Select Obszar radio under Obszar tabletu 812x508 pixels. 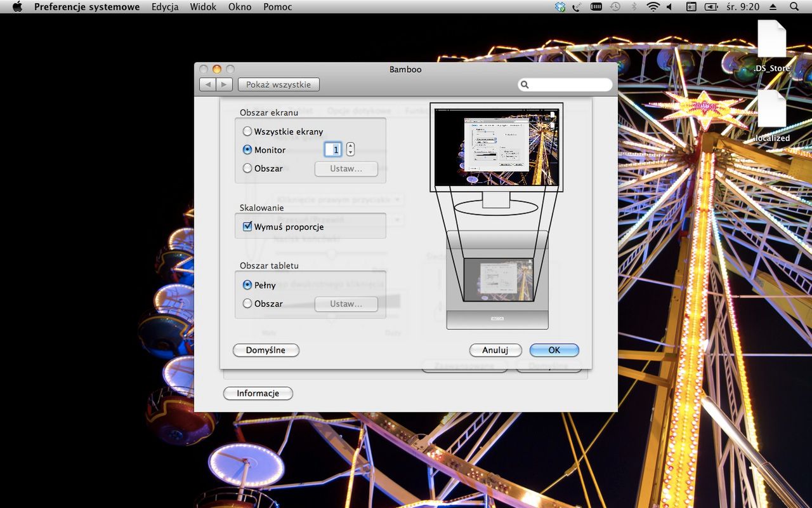pos(247,304)
